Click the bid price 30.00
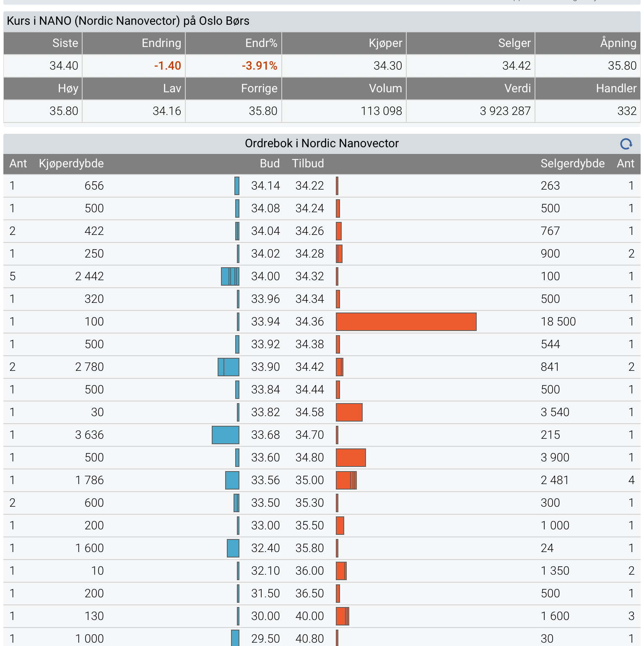The height and width of the screenshot is (646, 644). pyautogui.click(x=265, y=616)
